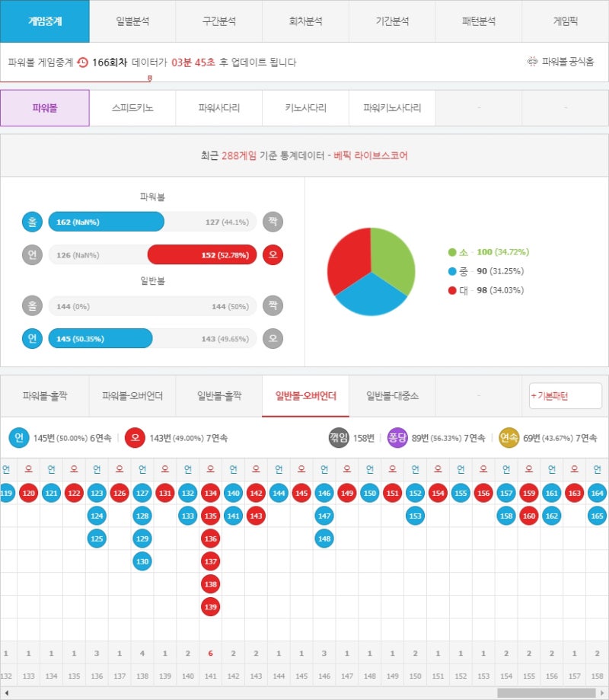Switch to the 구간분석 tab
Screen dimensions: 609x700
click(219, 21)
